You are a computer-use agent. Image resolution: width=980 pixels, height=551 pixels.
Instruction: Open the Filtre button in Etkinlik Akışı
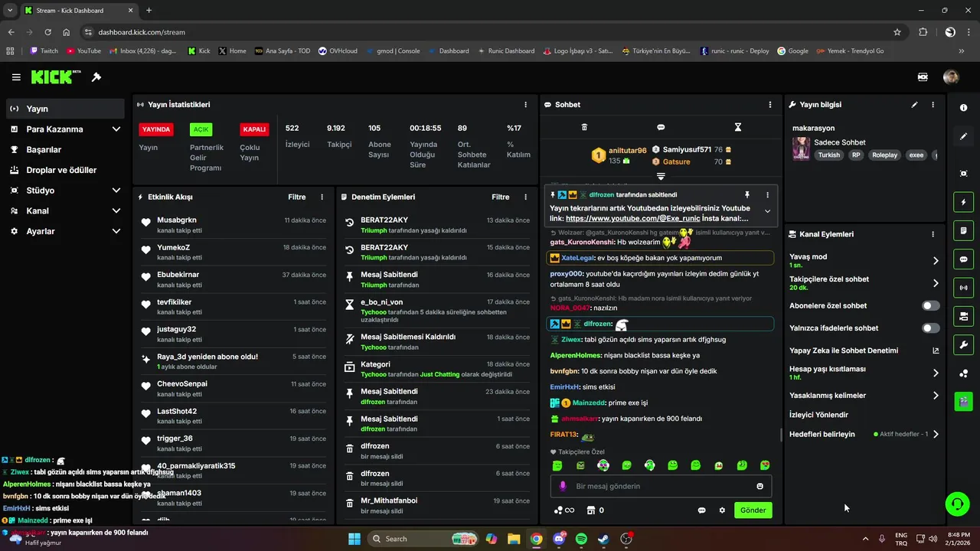(297, 197)
